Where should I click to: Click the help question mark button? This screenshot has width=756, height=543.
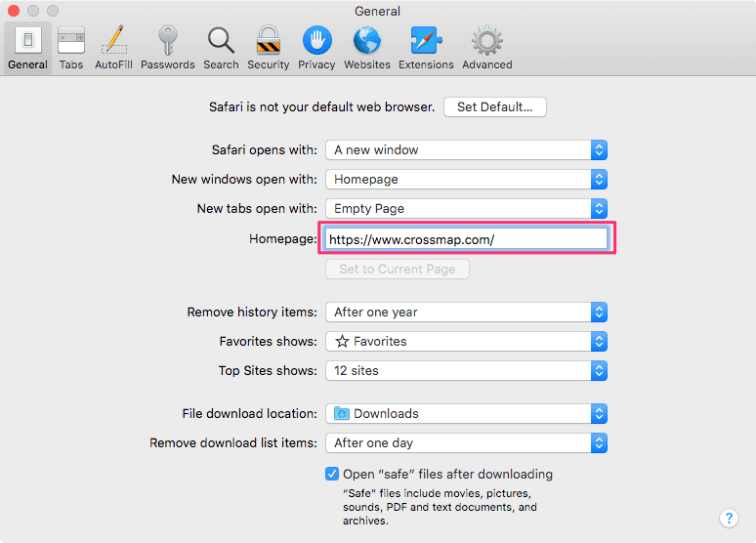point(729,519)
